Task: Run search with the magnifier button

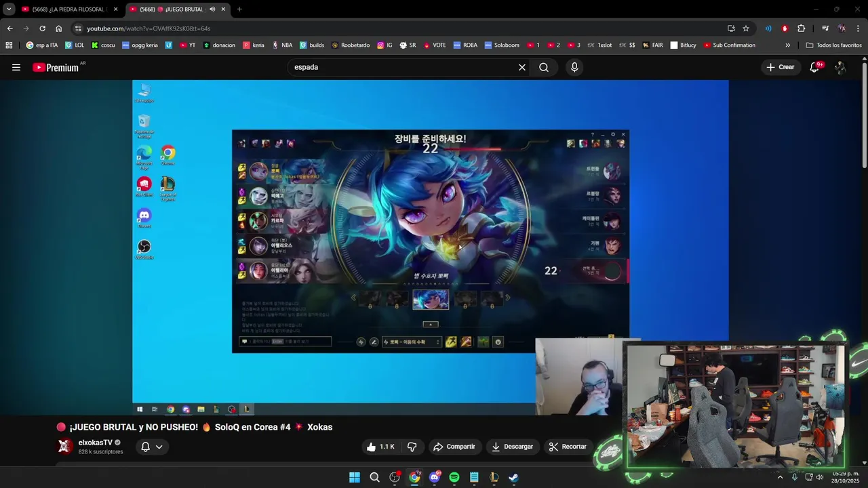Action: [x=544, y=67]
